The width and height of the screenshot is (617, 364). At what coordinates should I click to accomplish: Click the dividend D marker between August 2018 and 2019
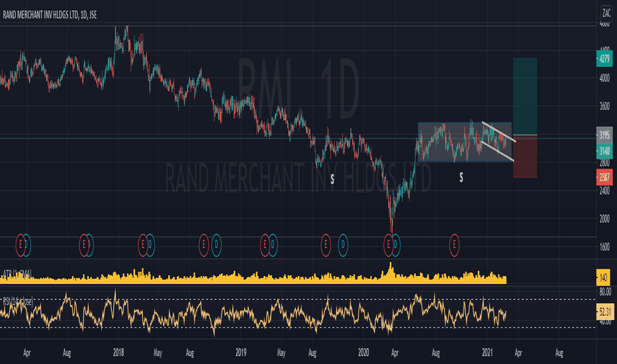pyautogui.click(x=216, y=245)
